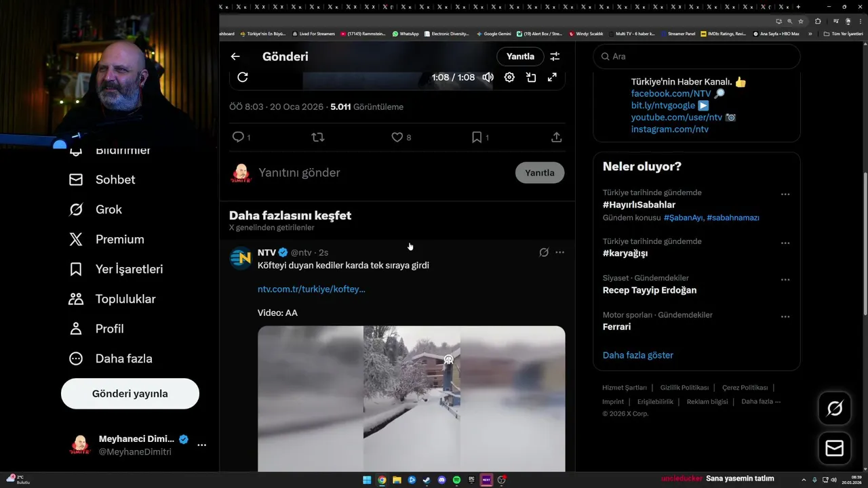This screenshot has height=488, width=868.
Task: Open the youtube.com/user/ntv link
Action: (677, 117)
